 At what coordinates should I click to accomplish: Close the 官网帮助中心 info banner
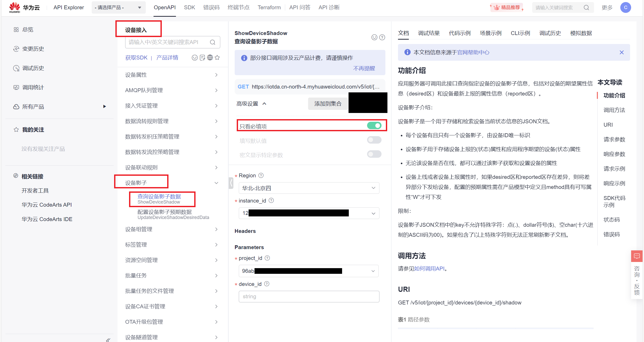(x=622, y=52)
